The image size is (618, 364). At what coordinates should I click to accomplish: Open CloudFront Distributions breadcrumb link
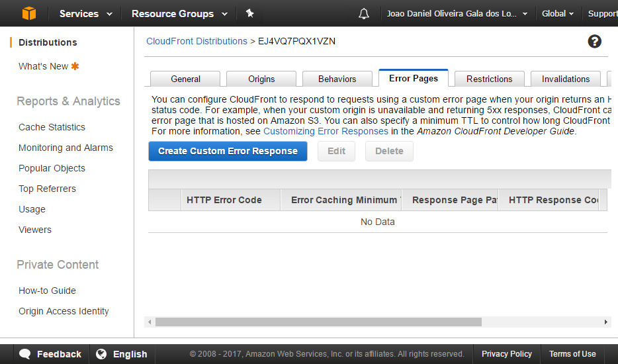point(197,41)
